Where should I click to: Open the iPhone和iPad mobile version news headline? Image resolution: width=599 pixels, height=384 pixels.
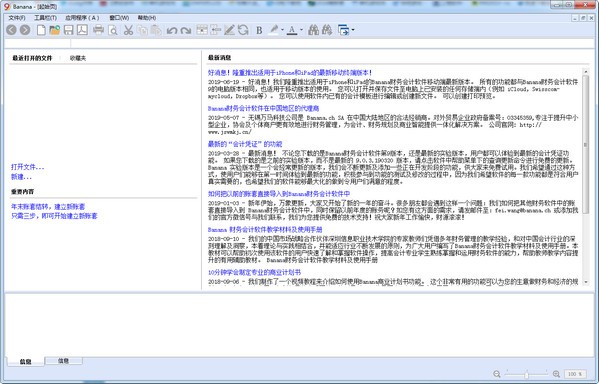tap(290, 73)
